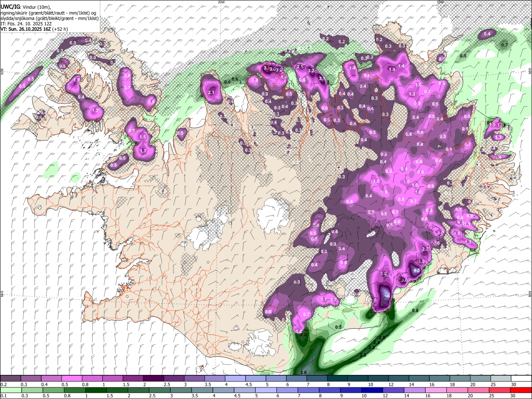Click the darkest purple snow swatch labelled 2
The image size is (532, 399).
pos(153,379)
